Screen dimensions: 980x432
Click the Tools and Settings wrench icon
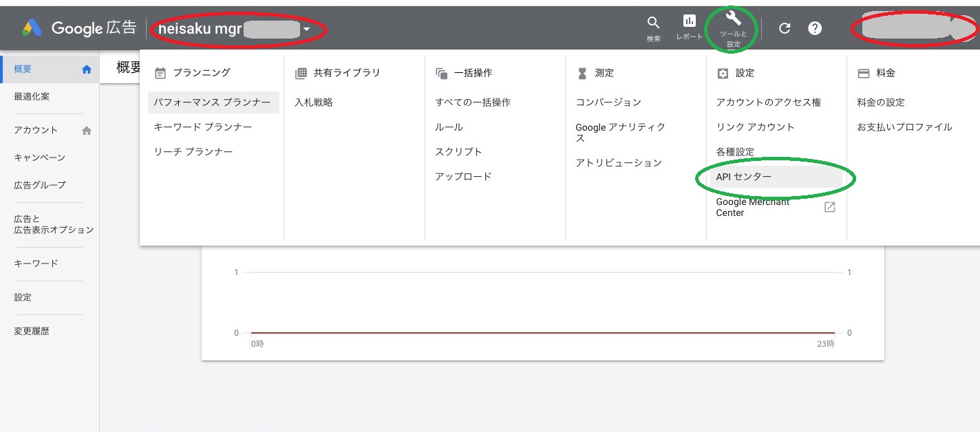coord(733,19)
